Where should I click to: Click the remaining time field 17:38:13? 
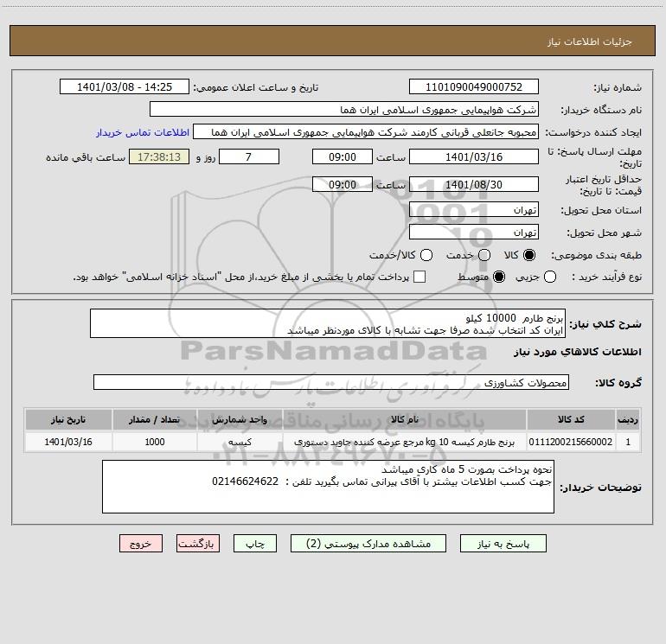[x=159, y=156]
